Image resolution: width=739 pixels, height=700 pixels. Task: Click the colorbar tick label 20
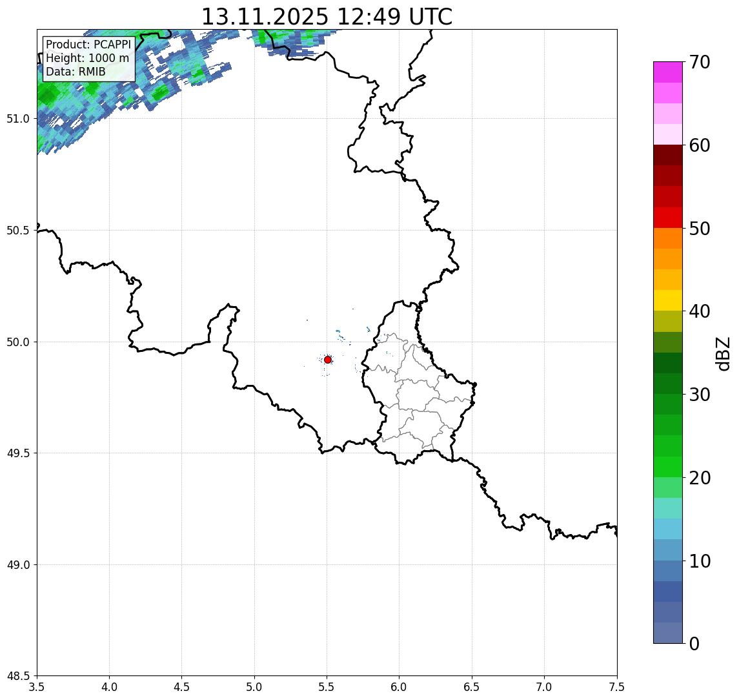tap(700, 478)
